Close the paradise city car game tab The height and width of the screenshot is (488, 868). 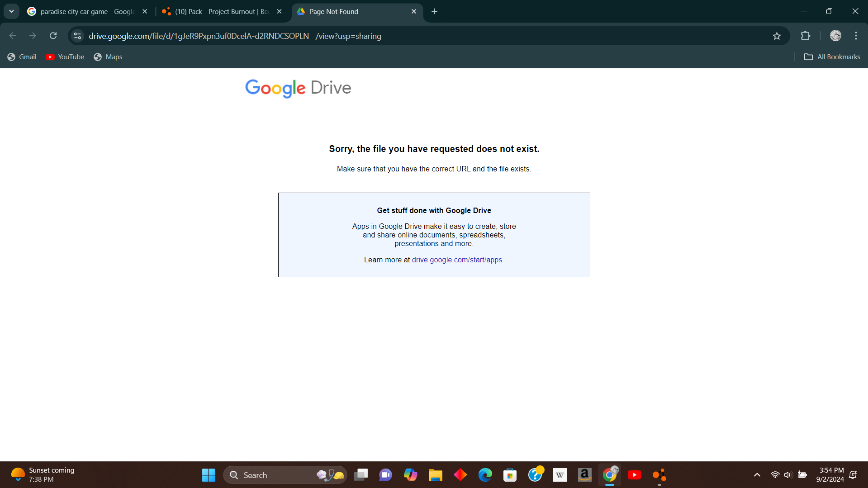[145, 11]
